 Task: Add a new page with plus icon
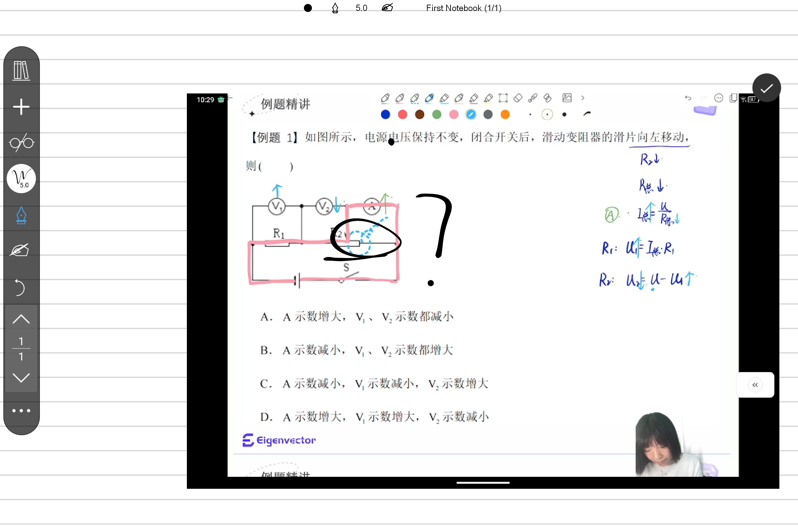pos(21,107)
